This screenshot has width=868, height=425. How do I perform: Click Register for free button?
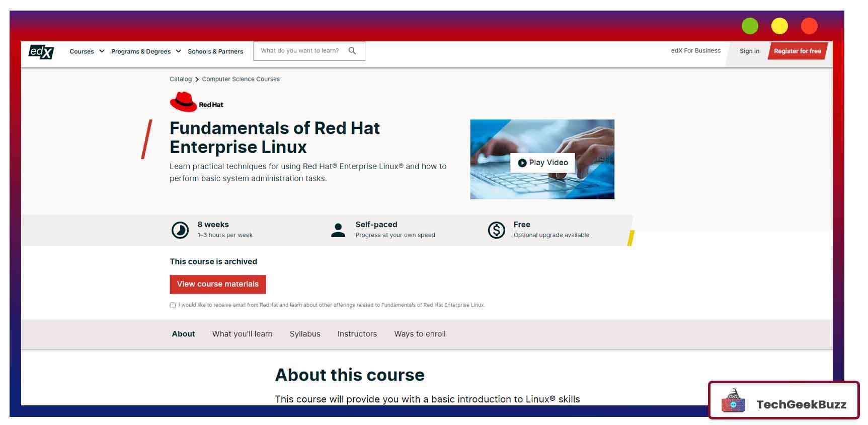click(797, 51)
